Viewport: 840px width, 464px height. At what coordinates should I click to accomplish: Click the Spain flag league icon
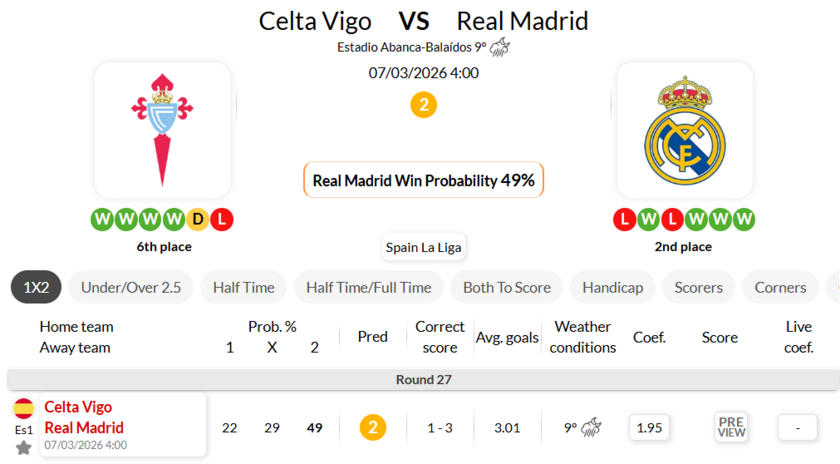coord(24,408)
